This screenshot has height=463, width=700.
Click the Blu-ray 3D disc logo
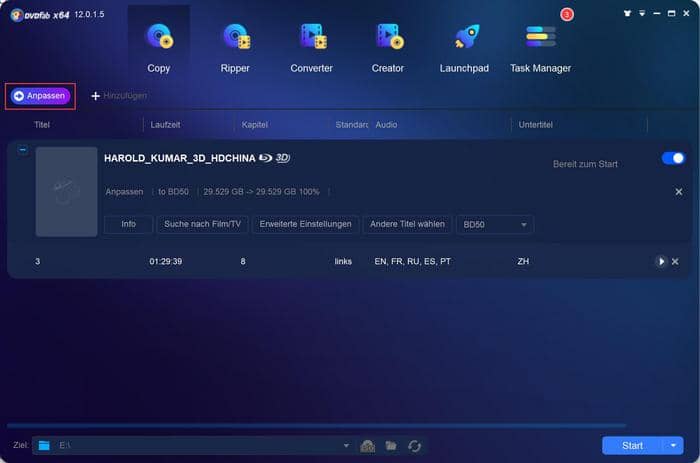(x=275, y=158)
